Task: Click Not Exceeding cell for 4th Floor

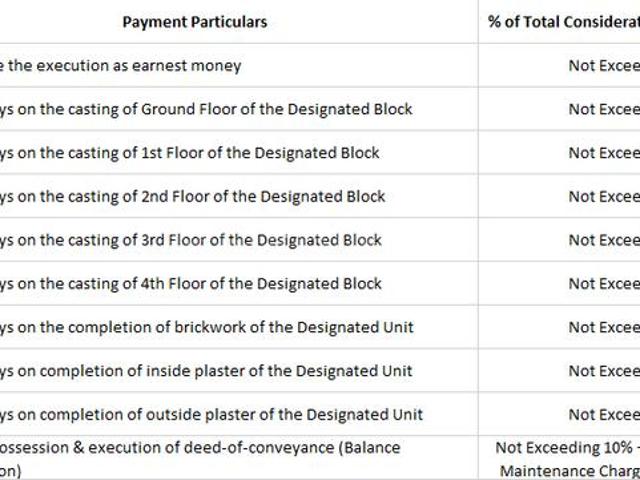Action: [x=604, y=284]
